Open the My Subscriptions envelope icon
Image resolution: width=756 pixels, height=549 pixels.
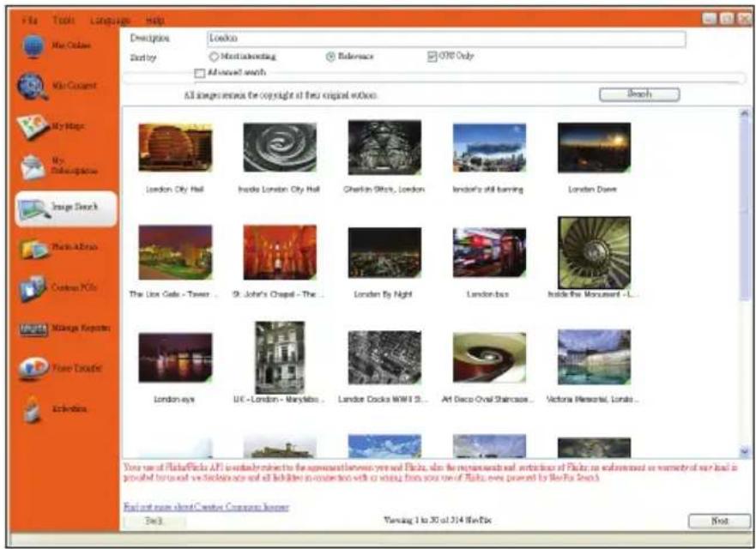pos(33,166)
